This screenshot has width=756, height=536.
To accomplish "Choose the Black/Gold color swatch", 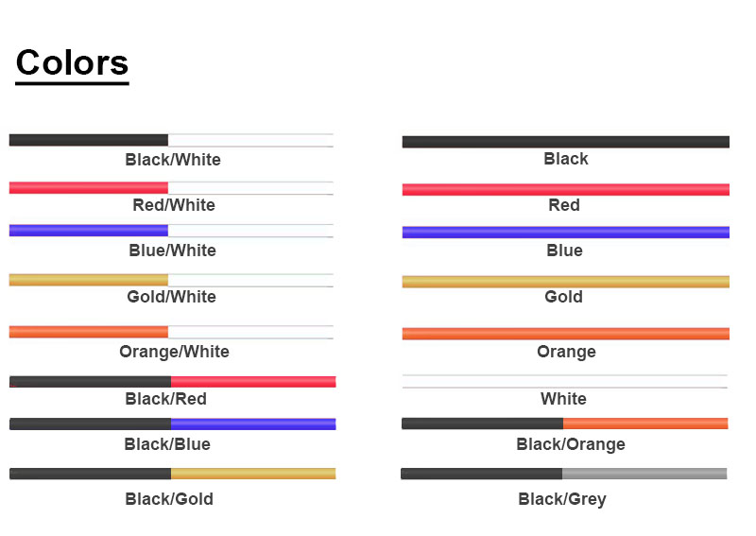I will click(173, 473).
